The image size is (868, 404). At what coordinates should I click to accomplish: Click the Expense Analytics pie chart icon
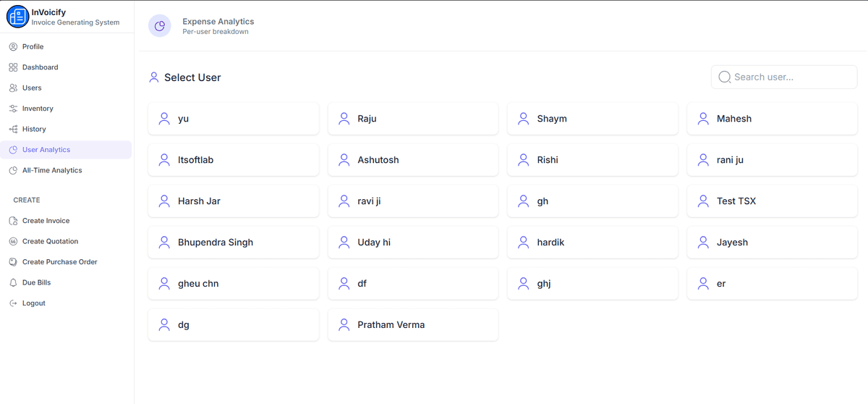click(160, 26)
